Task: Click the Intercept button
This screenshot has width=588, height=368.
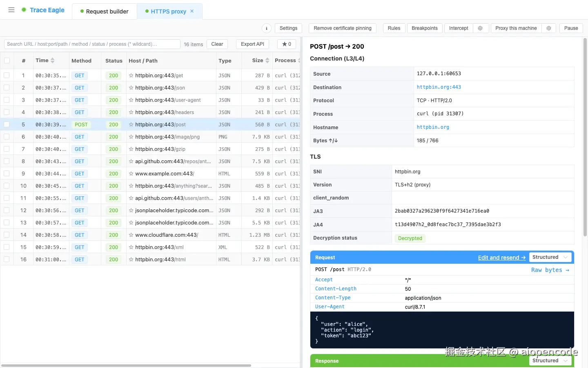Action: point(459,28)
